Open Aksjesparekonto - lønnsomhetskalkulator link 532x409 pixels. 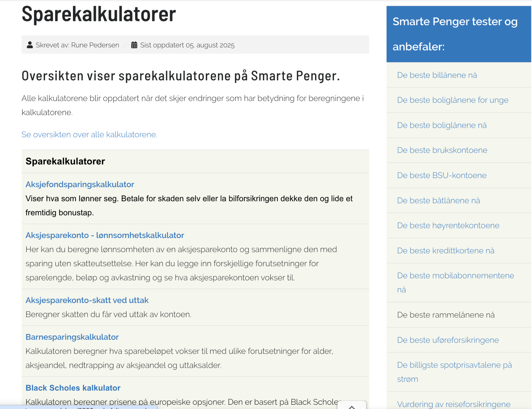click(x=105, y=235)
